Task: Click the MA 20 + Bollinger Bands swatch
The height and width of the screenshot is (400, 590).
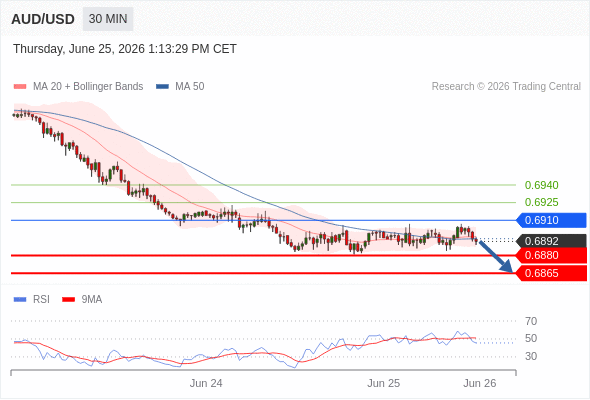Action: pyautogui.click(x=20, y=87)
